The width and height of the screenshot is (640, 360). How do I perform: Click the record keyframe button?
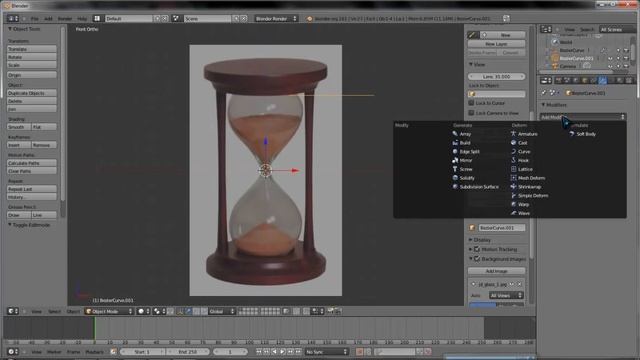[x=360, y=351]
